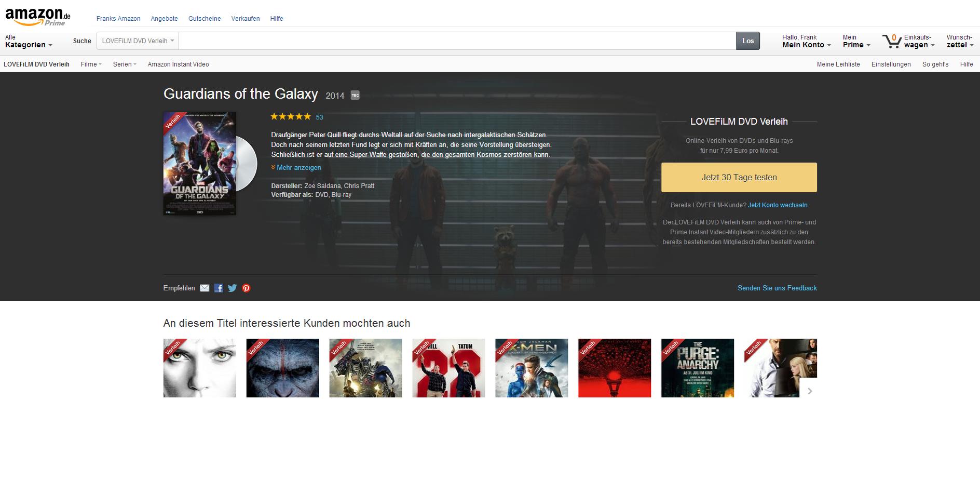Open the LOVEFiLM DVD Verleih search category dropdown

(x=138, y=41)
